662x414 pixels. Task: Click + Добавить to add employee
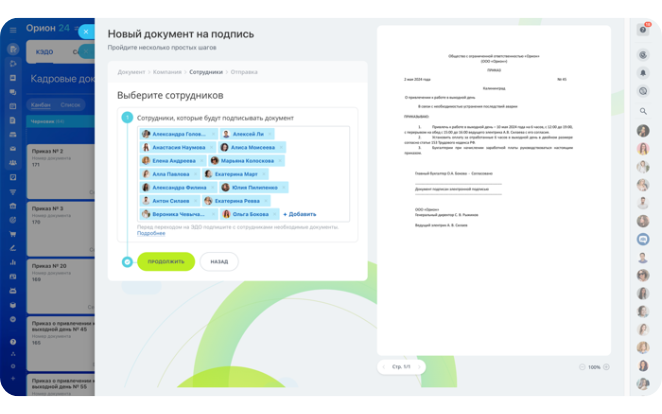point(299,214)
